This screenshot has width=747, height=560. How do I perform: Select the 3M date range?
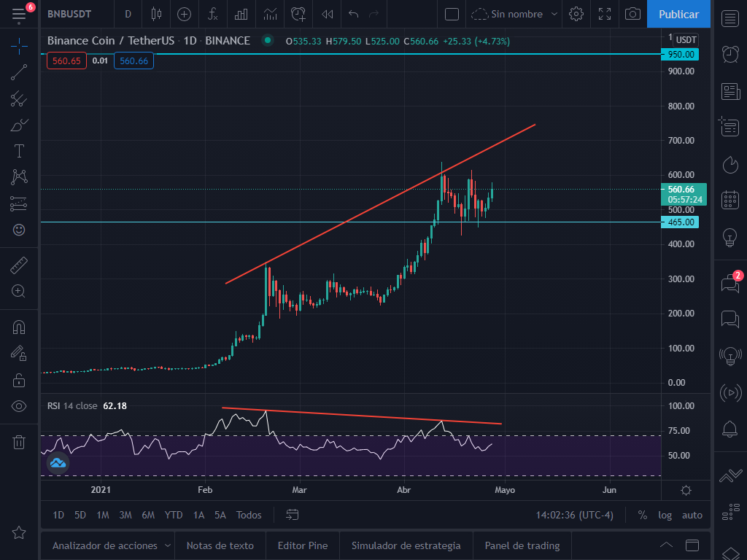(x=125, y=515)
